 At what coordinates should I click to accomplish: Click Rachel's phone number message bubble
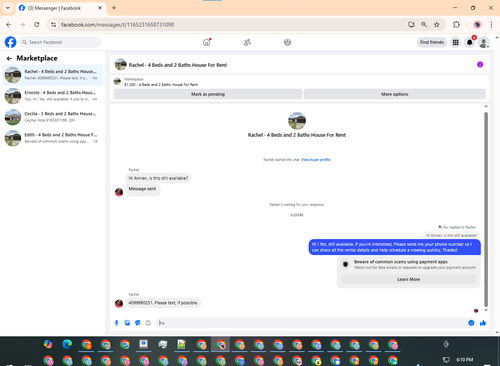(x=163, y=303)
